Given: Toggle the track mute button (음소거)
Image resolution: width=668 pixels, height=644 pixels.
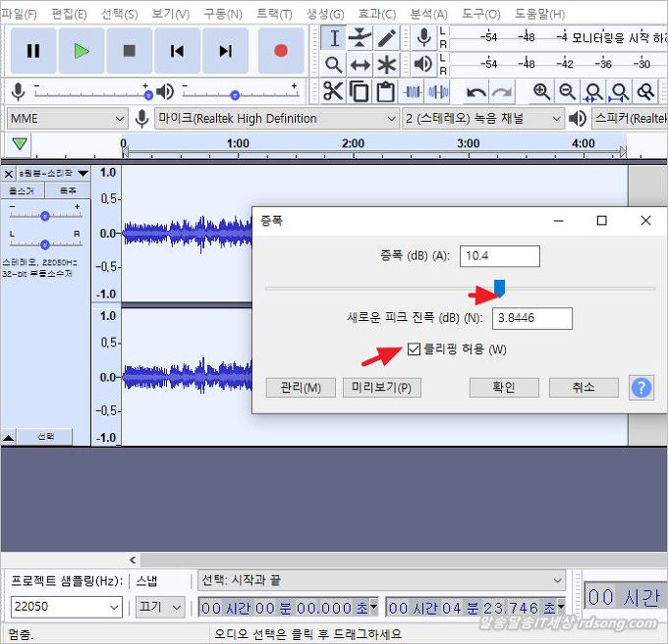Looking at the screenshot, I should pos(23,190).
